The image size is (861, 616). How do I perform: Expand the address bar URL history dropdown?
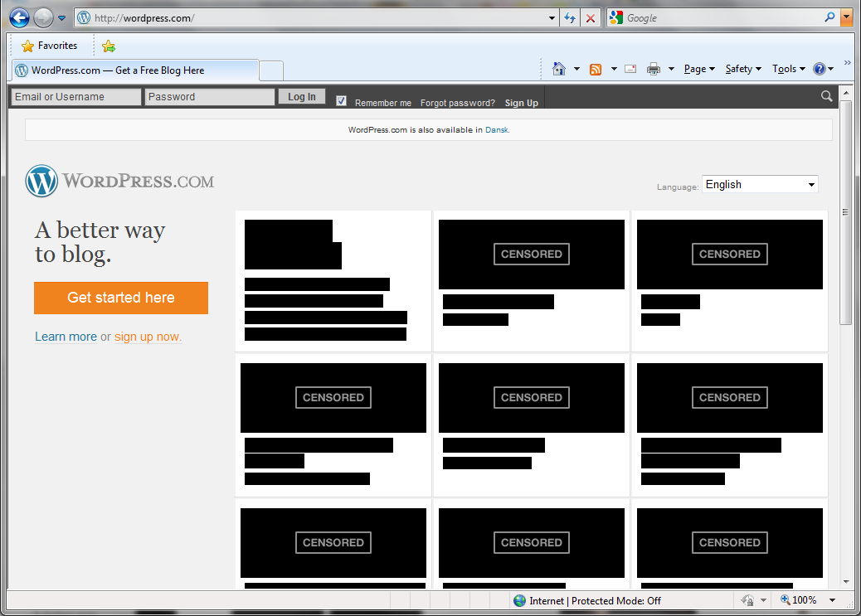pyautogui.click(x=552, y=18)
